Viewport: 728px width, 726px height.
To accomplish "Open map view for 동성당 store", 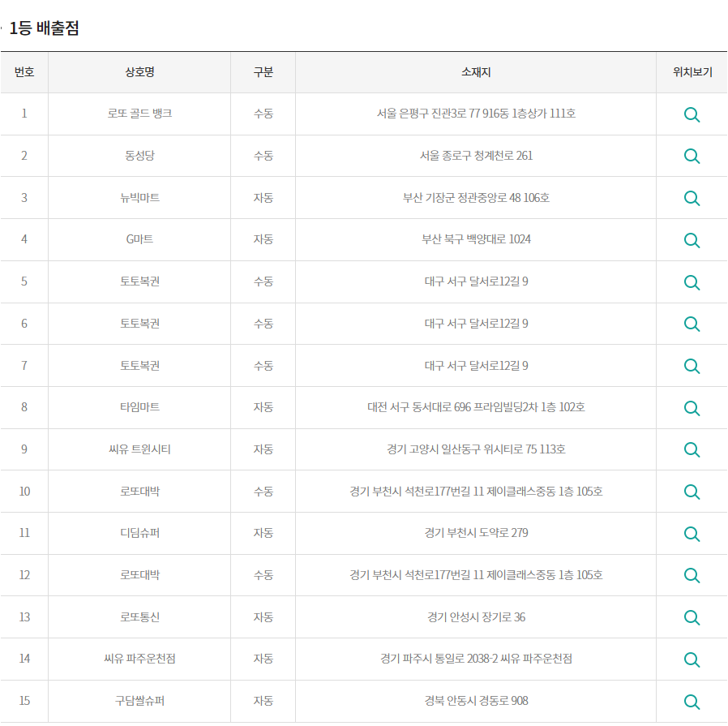I will 692,156.
